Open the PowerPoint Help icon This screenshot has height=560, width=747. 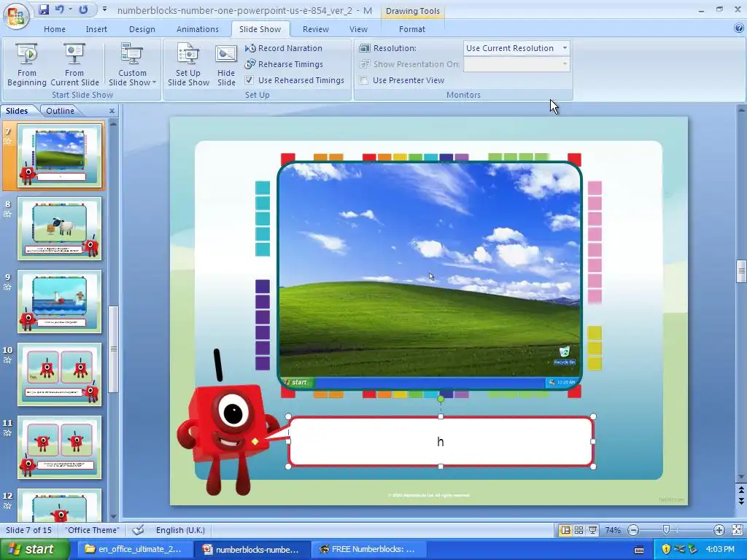tap(739, 28)
